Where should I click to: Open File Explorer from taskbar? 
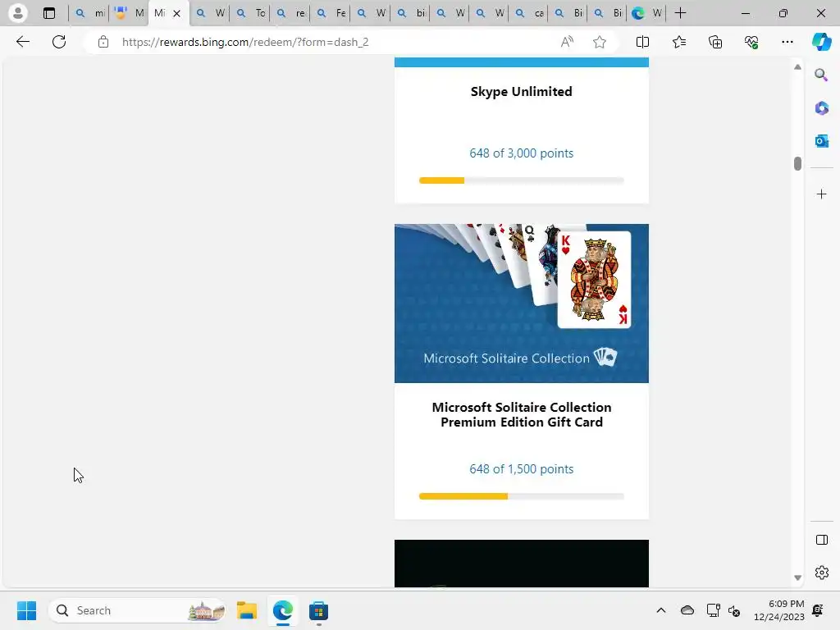(247, 610)
